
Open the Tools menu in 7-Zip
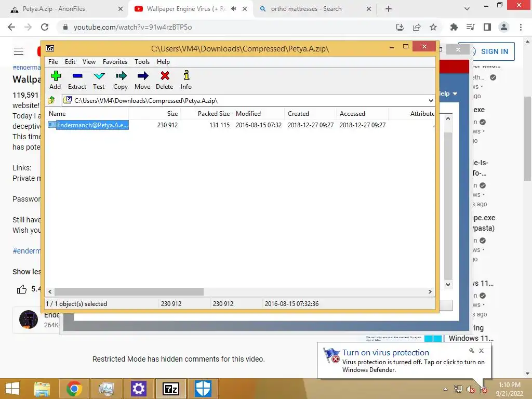[142, 62]
